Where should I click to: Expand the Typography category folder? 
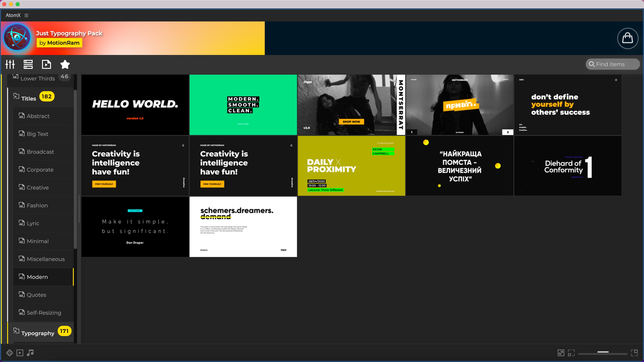pos(38,333)
